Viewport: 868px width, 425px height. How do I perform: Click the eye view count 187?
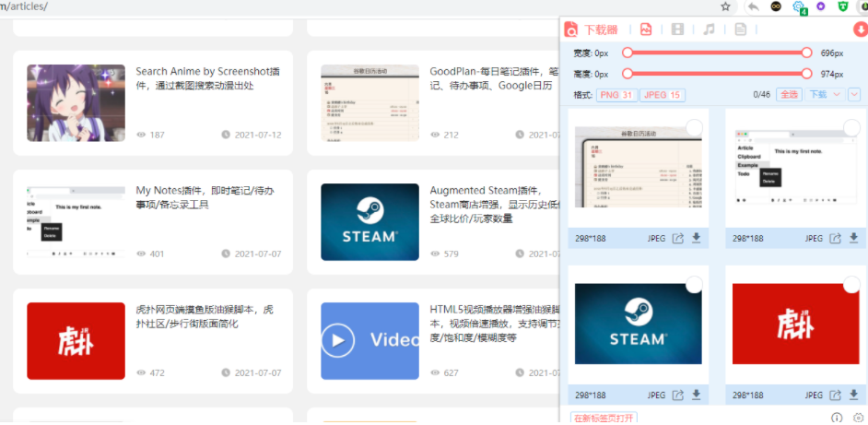tap(150, 135)
